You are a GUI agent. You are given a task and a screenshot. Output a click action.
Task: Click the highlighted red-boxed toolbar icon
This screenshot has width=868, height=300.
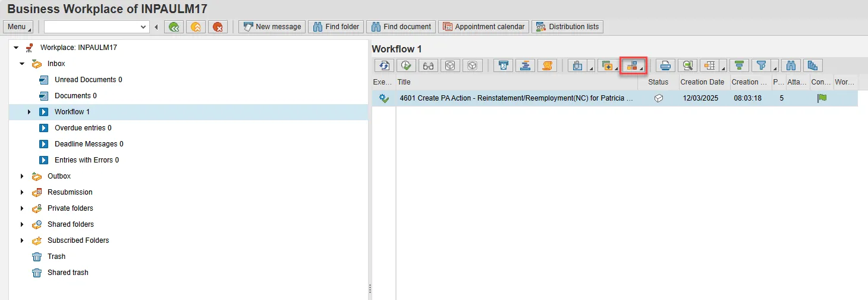pyautogui.click(x=633, y=66)
